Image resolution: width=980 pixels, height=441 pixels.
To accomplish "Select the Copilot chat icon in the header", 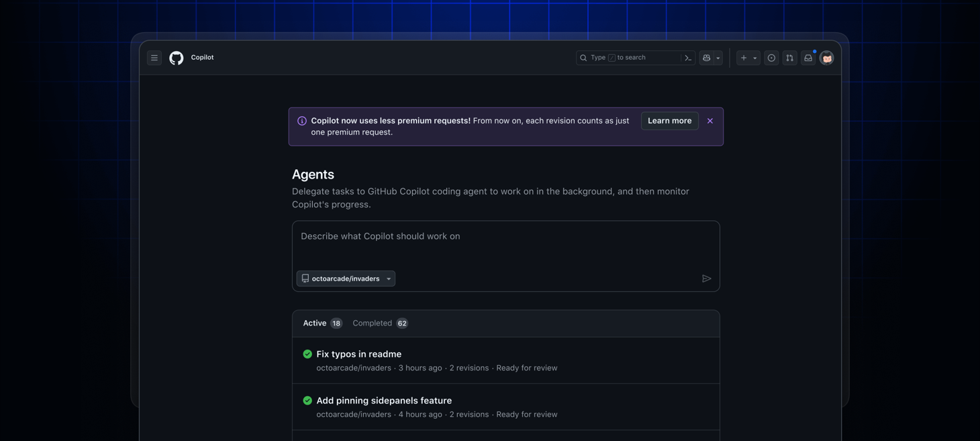I will coord(705,57).
